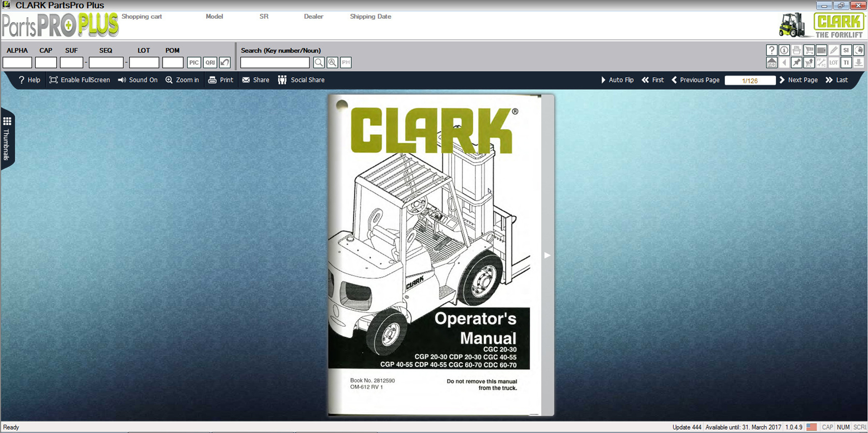Click the PIC button
The width and height of the screenshot is (868, 433).
click(194, 62)
